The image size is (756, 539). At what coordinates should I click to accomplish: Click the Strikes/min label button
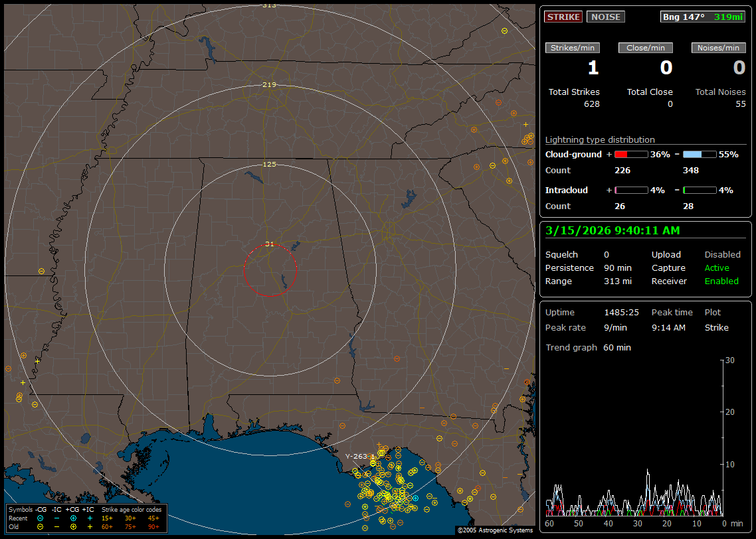coord(573,48)
